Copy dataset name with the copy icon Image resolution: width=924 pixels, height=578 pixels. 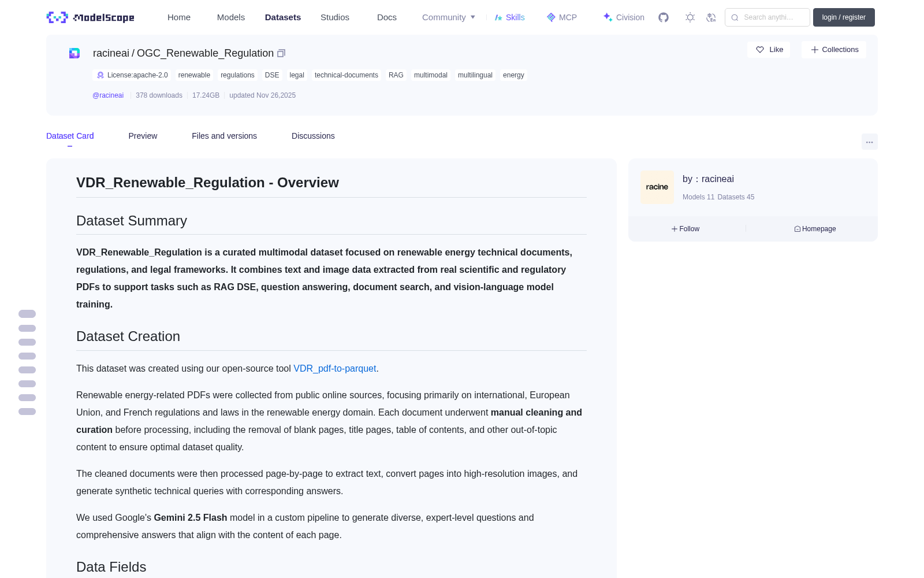click(281, 53)
